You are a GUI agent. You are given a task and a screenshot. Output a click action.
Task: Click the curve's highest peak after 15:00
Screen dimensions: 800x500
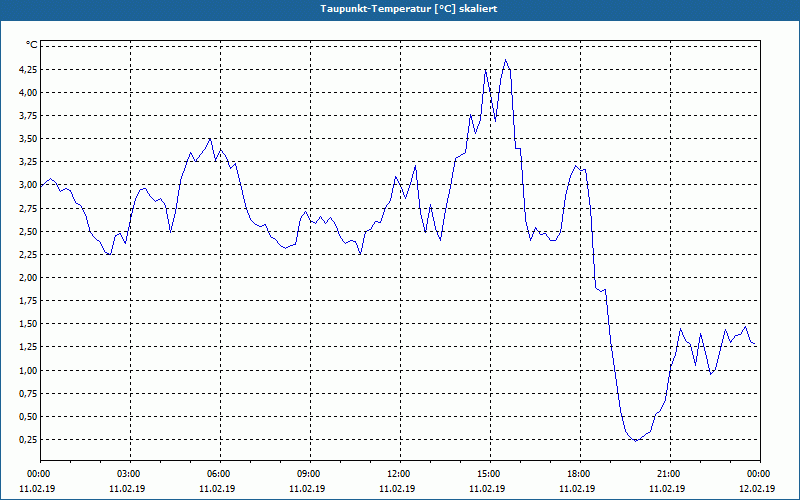[506, 60]
